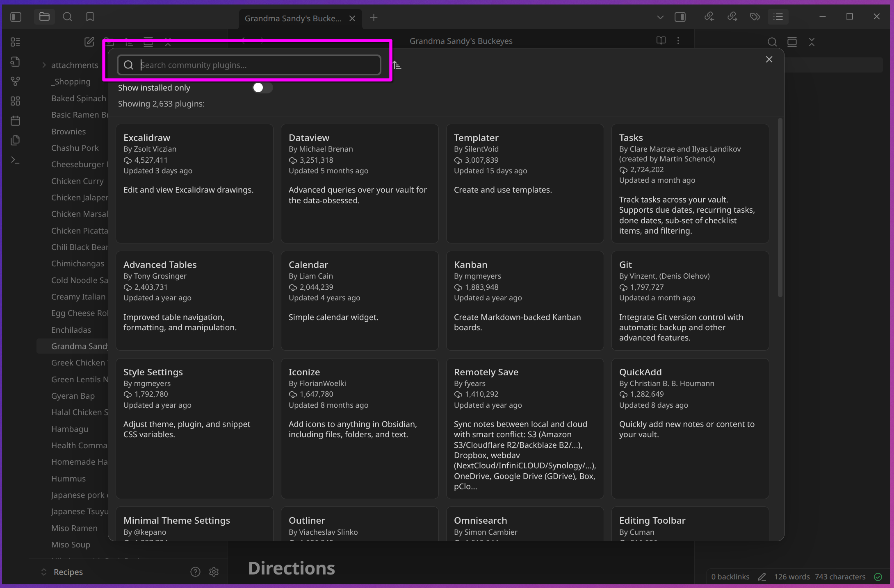Open vault settings gear icon
Viewport: 894px width, 588px height.
(x=214, y=572)
